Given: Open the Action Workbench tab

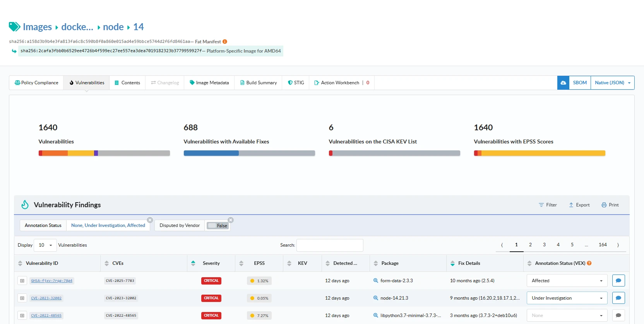Looking at the screenshot, I should click(x=342, y=83).
